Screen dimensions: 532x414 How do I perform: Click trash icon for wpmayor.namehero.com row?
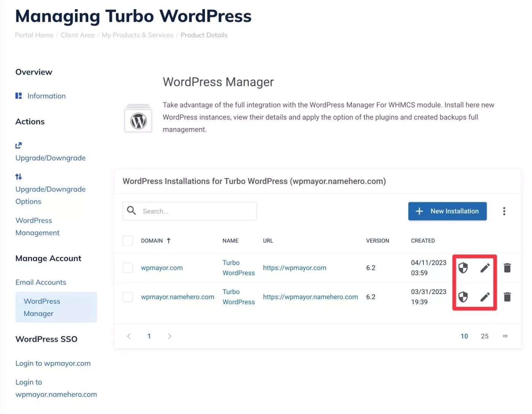pos(507,297)
